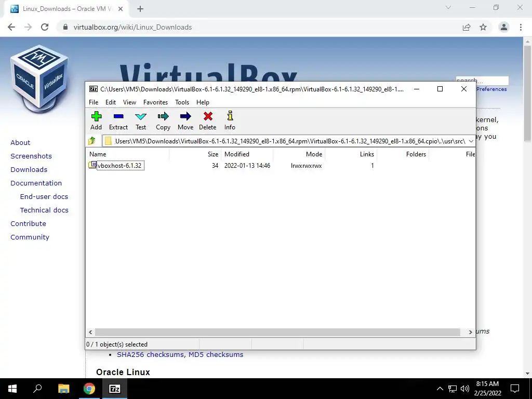Open the Downloads sidebar link

pyautogui.click(x=29, y=170)
